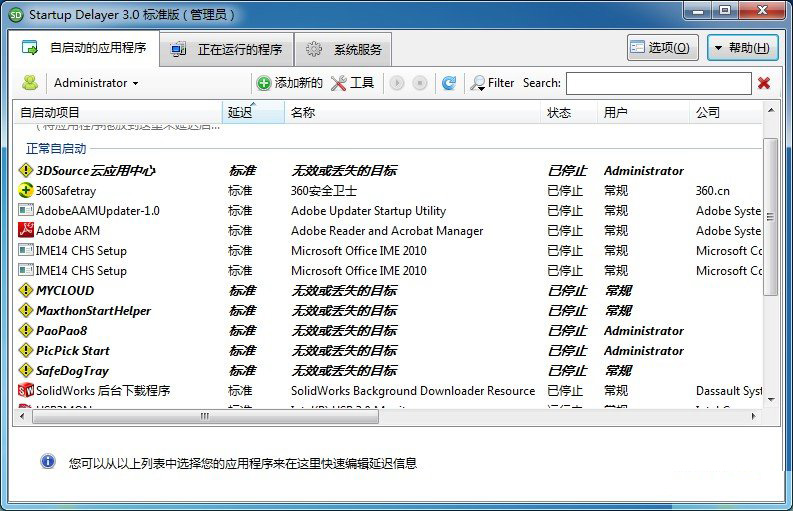Click the greyed-out play button in toolbar
Image resolution: width=793 pixels, height=511 pixels.
[x=397, y=83]
